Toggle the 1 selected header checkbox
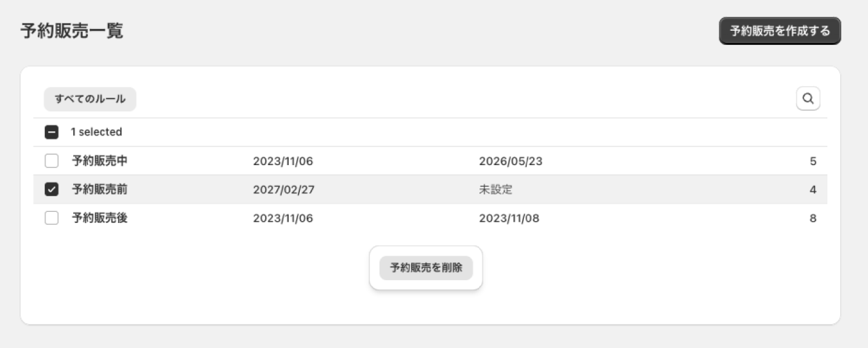The image size is (868, 348). coord(52,132)
